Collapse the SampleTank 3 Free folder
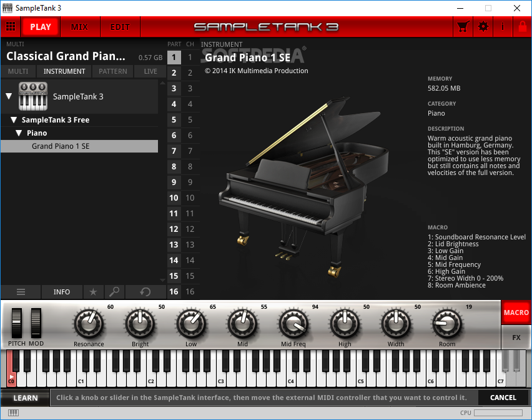 [14, 120]
